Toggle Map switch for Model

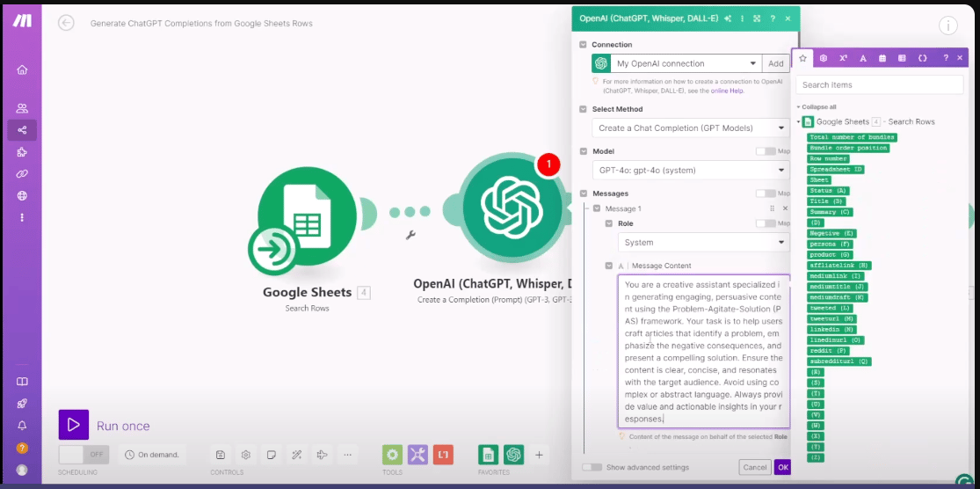pos(766,151)
